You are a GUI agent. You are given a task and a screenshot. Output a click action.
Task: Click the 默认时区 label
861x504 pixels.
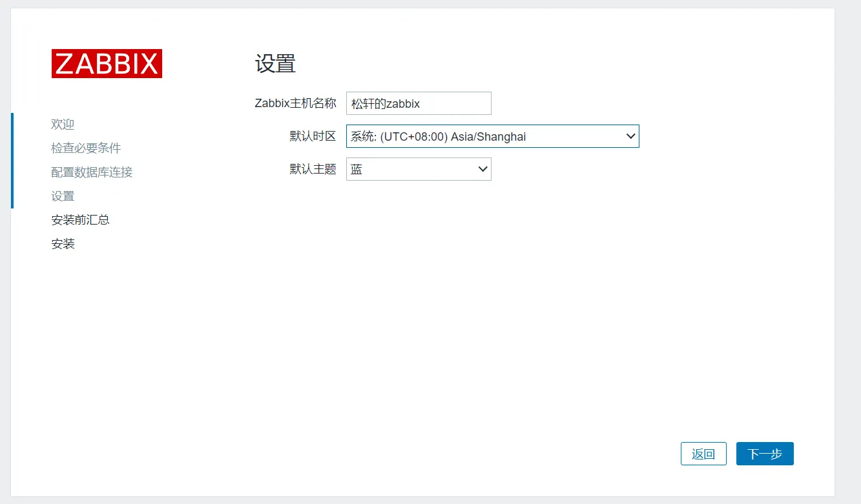[313, 136]
